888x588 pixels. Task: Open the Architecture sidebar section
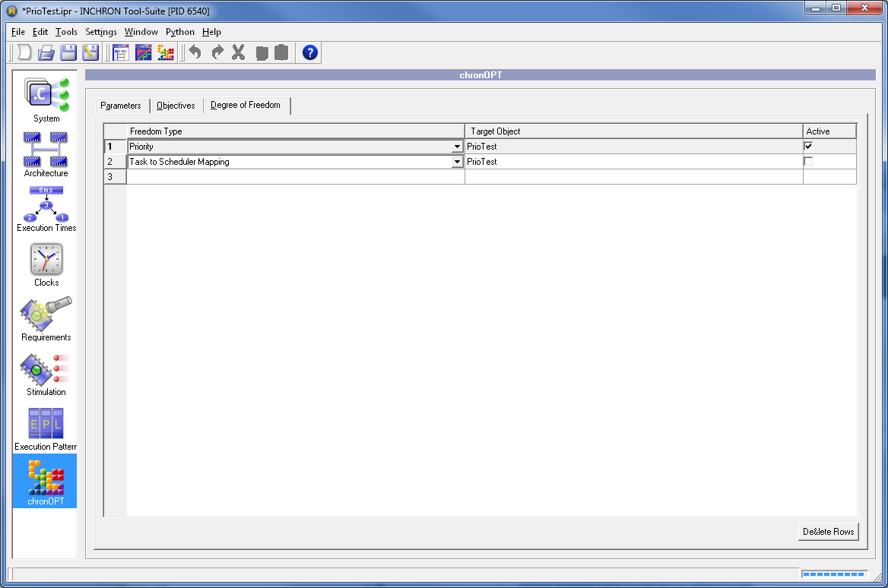[x=46, y=154]
